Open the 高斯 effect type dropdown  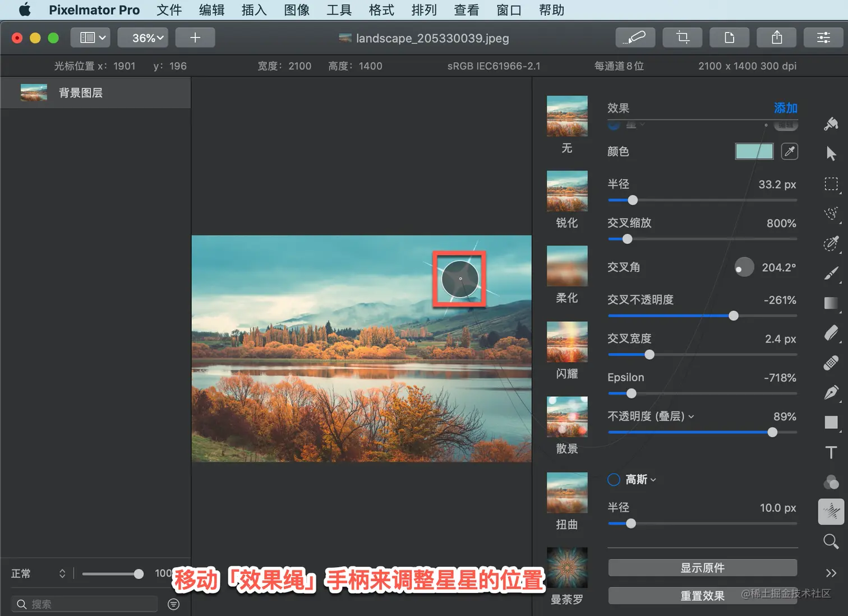(641, 480)
